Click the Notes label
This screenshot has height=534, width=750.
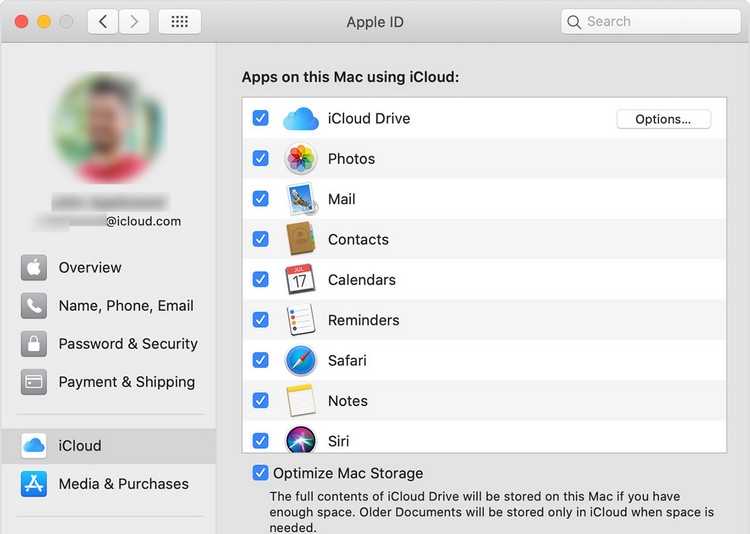[348, 401]
